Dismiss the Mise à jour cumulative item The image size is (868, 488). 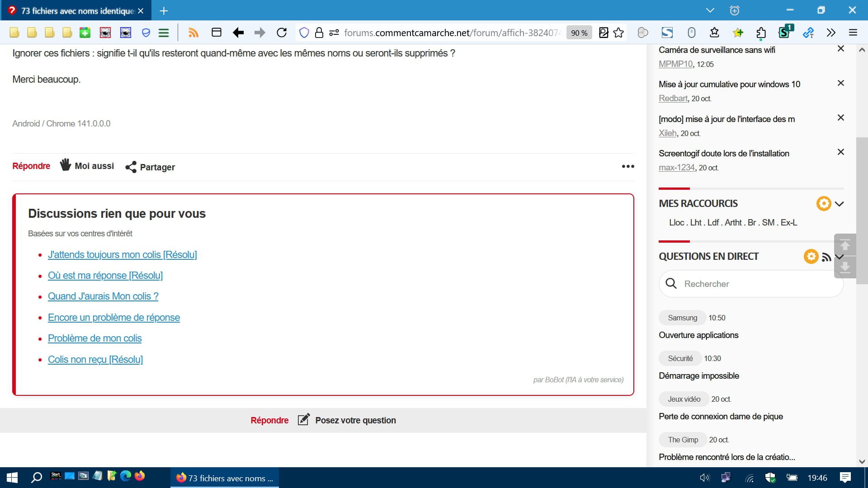tap(840, 83)
